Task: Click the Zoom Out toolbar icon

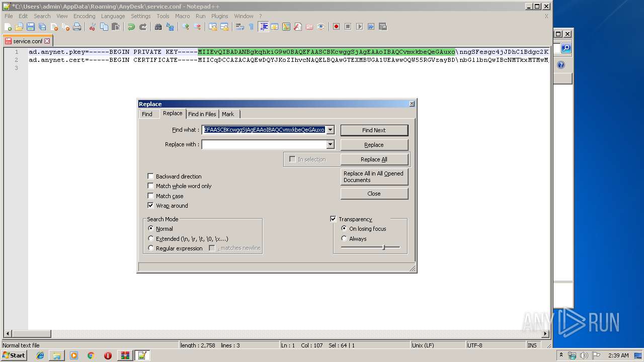Action: [x=197, y=27]
